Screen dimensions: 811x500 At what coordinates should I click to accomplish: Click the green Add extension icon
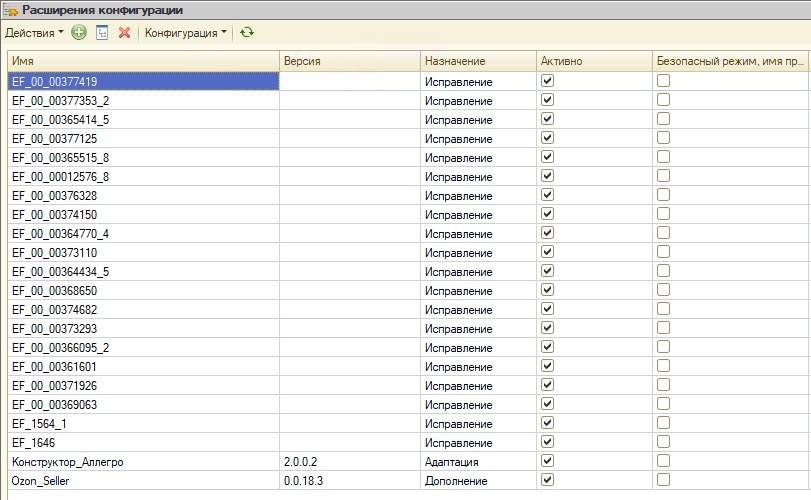(79, 33)
